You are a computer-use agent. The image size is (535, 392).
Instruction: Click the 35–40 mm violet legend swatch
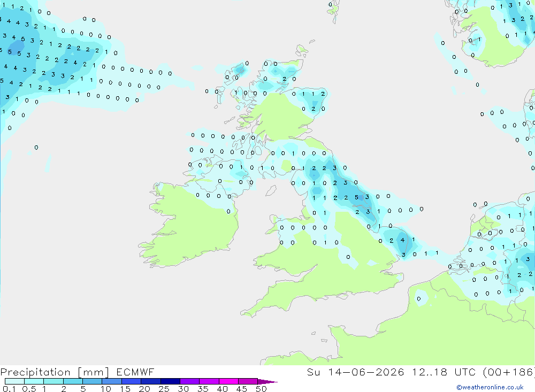209,381
